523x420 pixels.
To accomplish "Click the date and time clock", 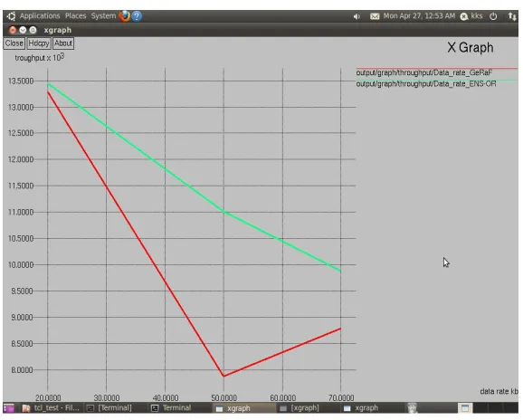I will tap(419, 15).
